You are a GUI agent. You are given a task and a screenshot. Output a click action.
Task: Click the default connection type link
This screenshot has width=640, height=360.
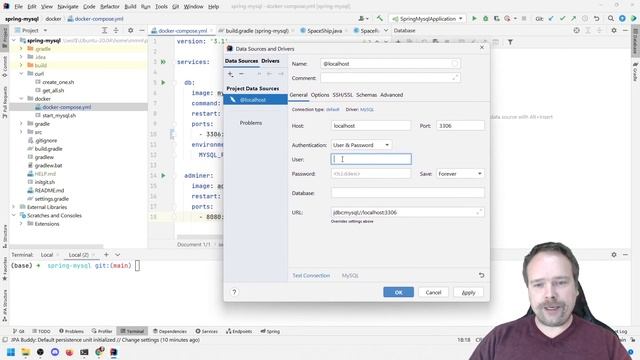point(333,109)
